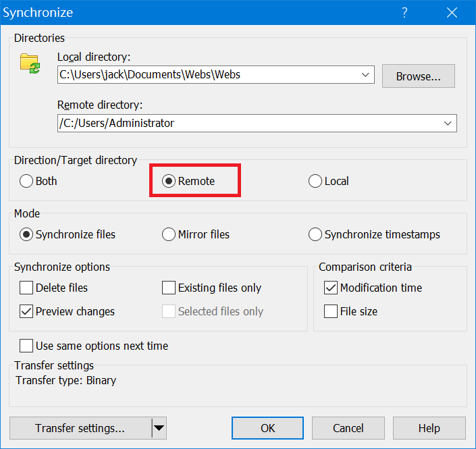The width and height of the screenshot is (476, 449).
Task: Click the Browse button
Action: (418, 76)
